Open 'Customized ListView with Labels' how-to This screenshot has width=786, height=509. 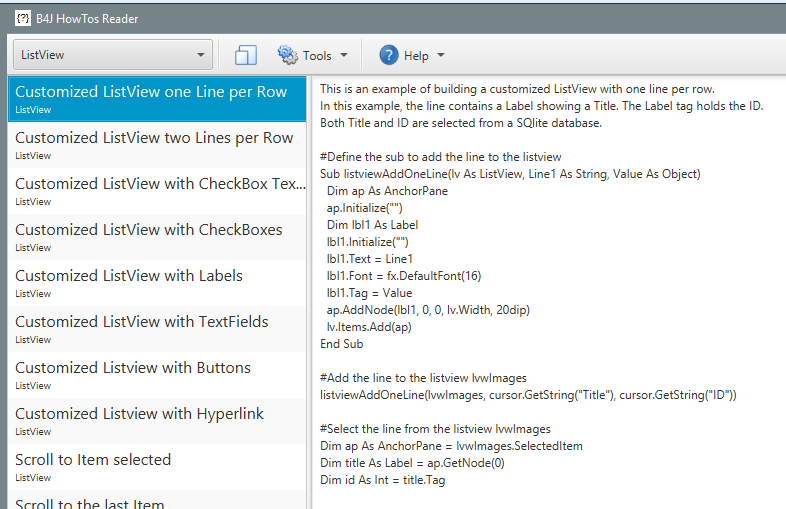[x=129, y=282]
